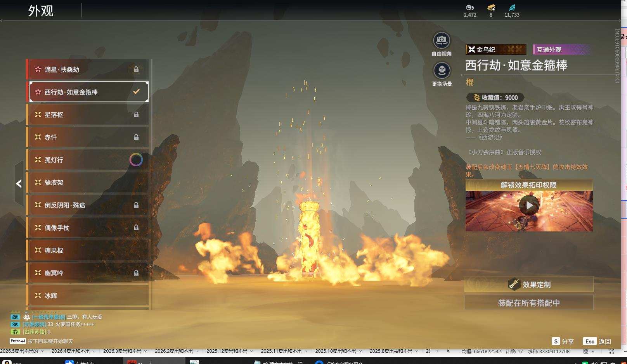Click the 解锁效果拓印权限 banner

pyautogui.click(x=529, y=185)
